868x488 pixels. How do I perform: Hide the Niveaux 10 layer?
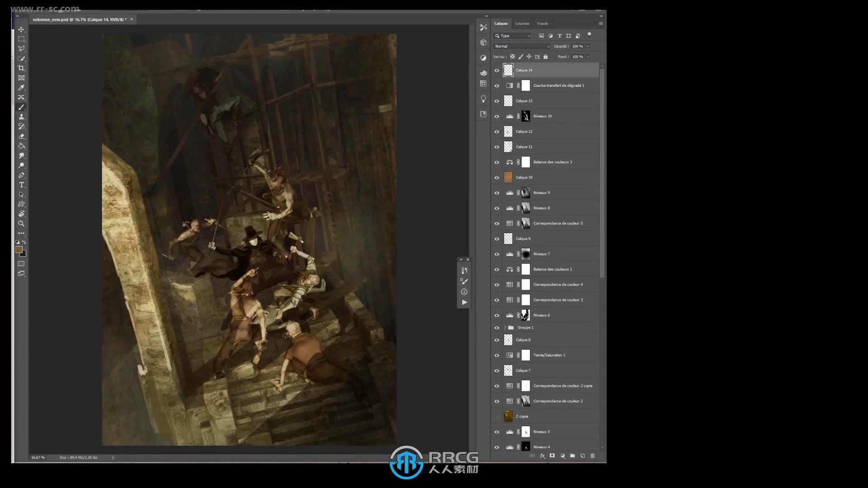497,116
